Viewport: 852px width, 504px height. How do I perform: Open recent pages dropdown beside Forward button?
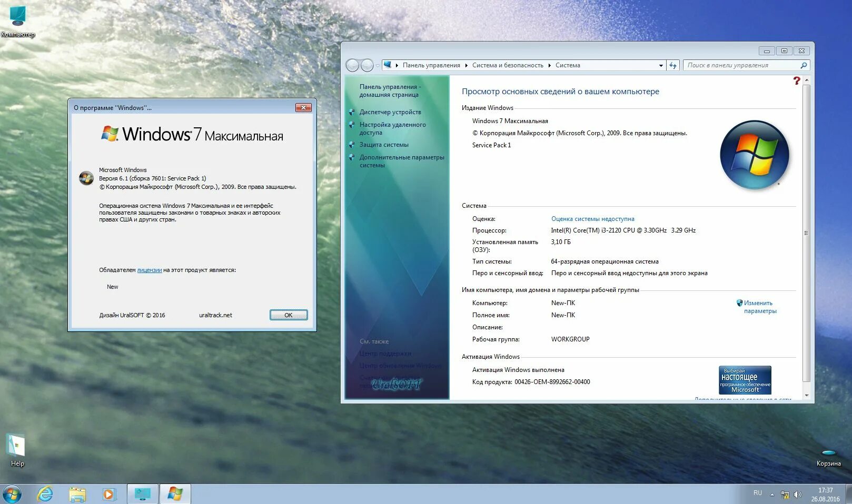tap(378, 66)
